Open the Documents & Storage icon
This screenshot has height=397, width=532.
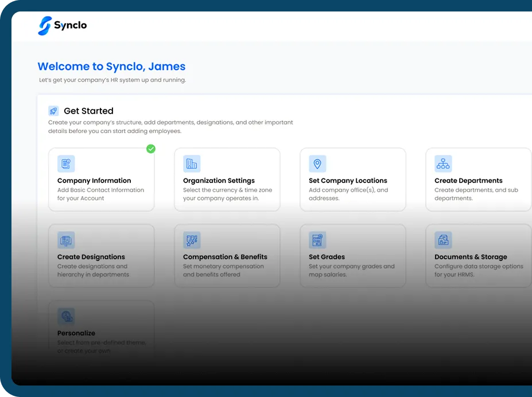(x=443, y=240)
